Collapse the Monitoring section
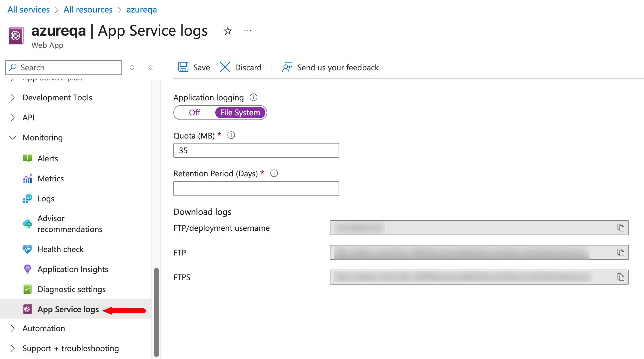Image resolution: width=644 pixels, height=359 pixels. (x=13, y=138)
